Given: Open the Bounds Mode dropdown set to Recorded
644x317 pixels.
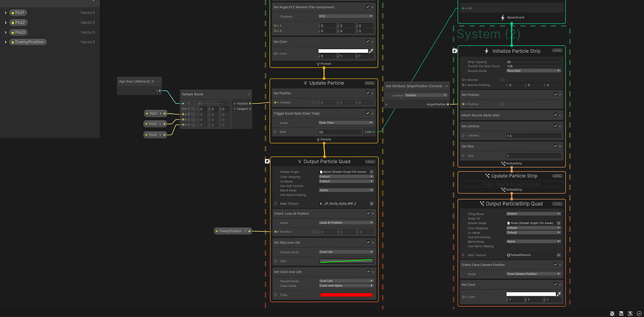Looking at the screenshot, I should click(x=533, y=70).
